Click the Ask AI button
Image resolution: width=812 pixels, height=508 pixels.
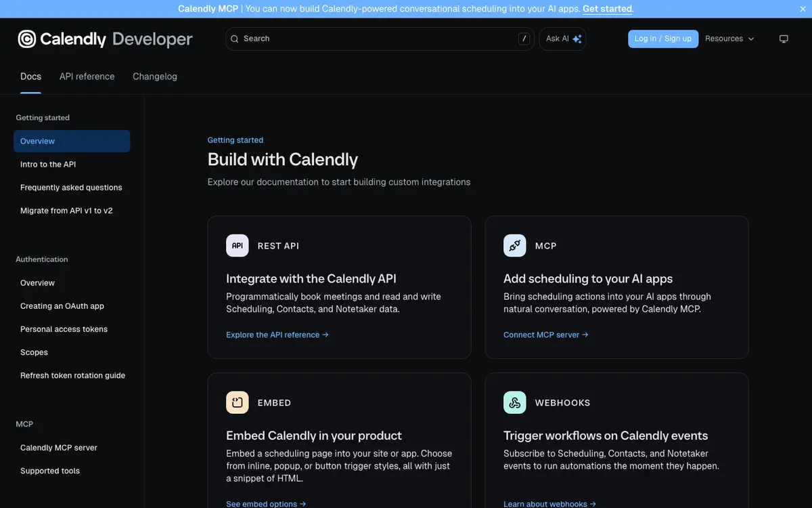click(562, 39)
